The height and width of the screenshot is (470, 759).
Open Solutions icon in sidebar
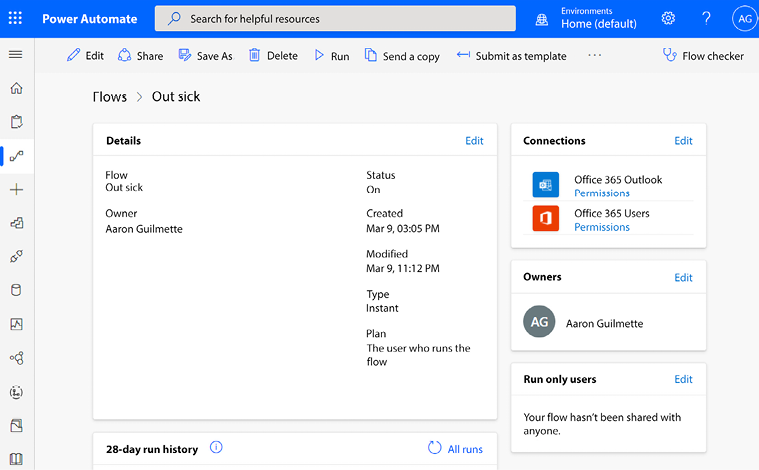(x=16, y=425)
